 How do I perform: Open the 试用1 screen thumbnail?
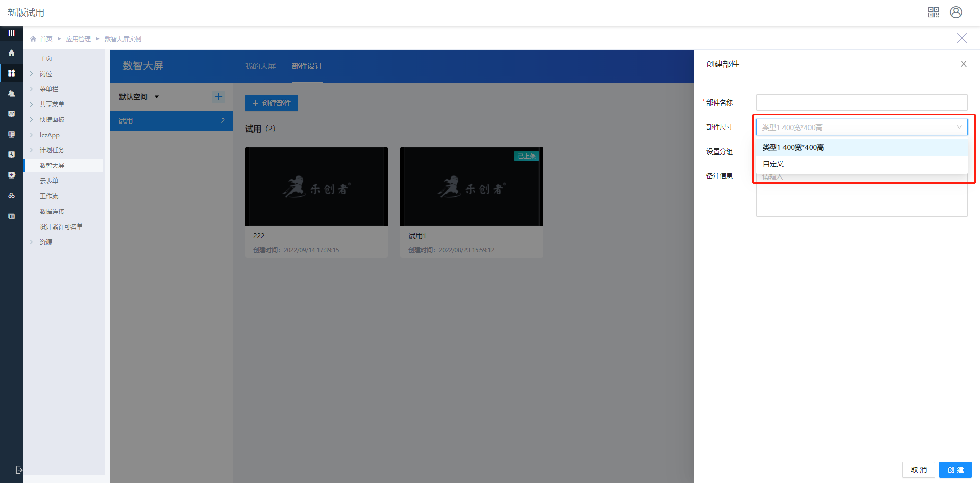(x=471, y=187)
